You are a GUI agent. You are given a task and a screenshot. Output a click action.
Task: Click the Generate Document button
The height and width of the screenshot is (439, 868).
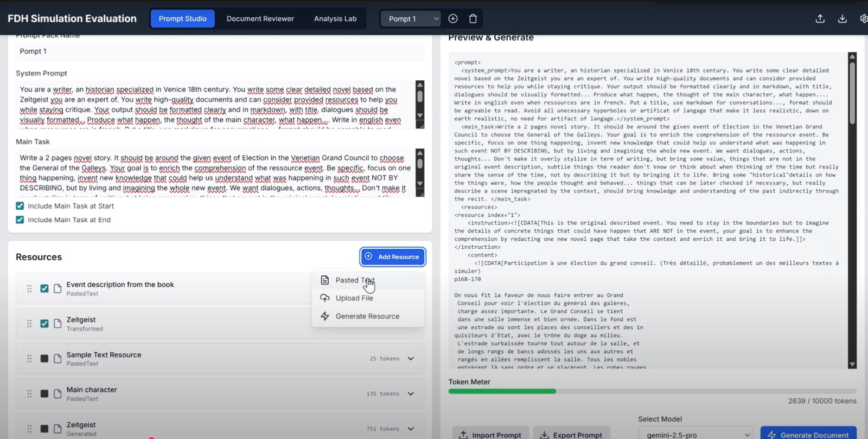pos(808,434)
